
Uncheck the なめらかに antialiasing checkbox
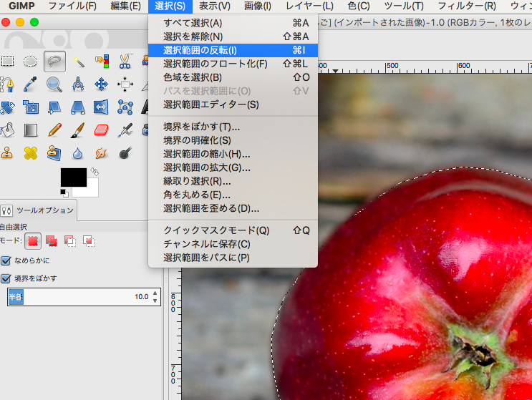pos(6,260)
